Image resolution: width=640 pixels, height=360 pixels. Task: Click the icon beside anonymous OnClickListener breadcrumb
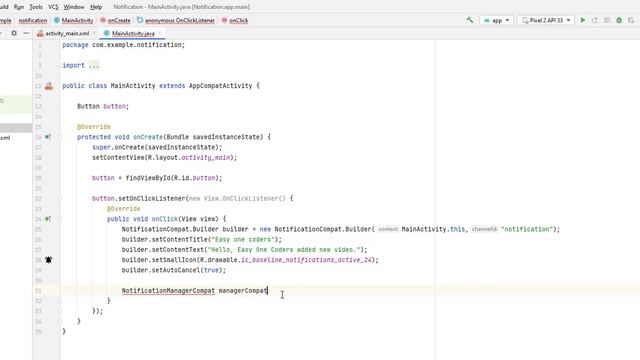tap(140, 20)
